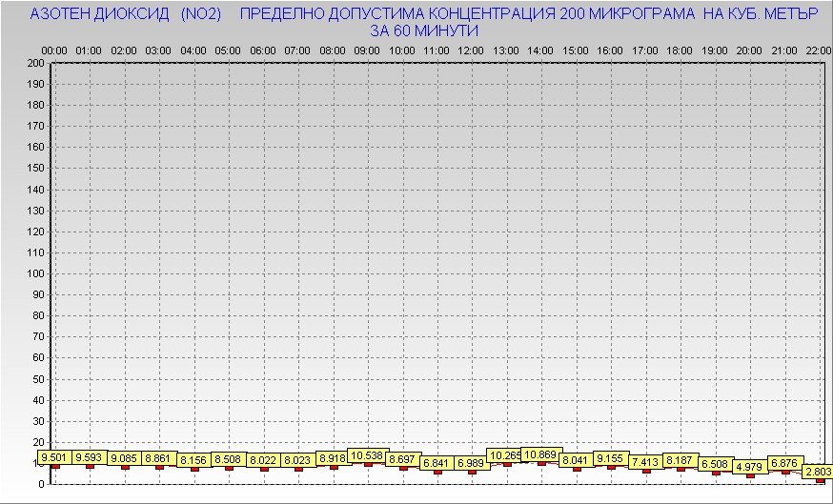Viewport: 833px width, 504px height.
Task: Click the 50 tick on the vertical axis
Action: pos(38,378)
